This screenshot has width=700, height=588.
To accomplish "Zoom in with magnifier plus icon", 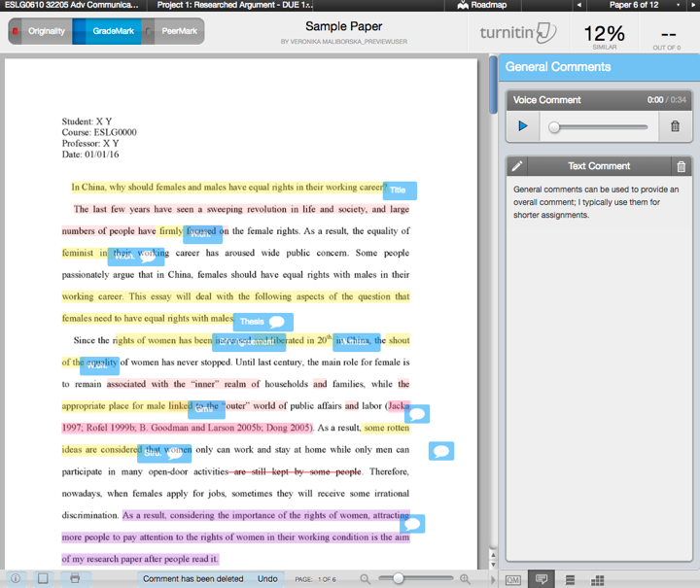I will [465, 579].
